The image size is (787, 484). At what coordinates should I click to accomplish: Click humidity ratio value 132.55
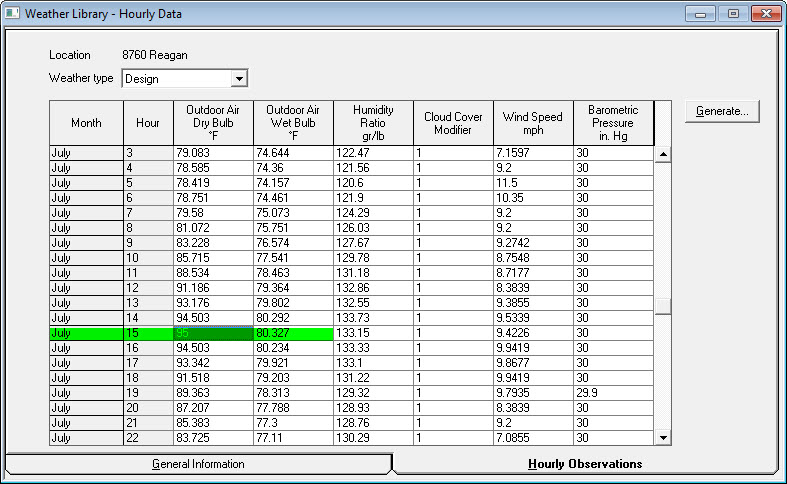point(373,303)
